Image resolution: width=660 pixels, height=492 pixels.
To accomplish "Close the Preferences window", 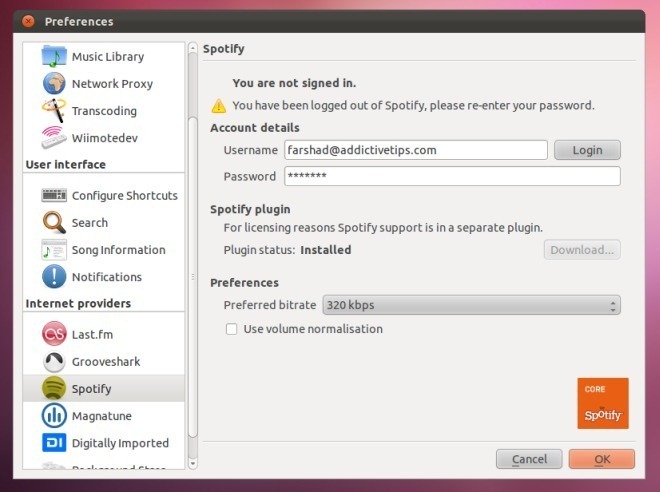I will tap(28, 21).
